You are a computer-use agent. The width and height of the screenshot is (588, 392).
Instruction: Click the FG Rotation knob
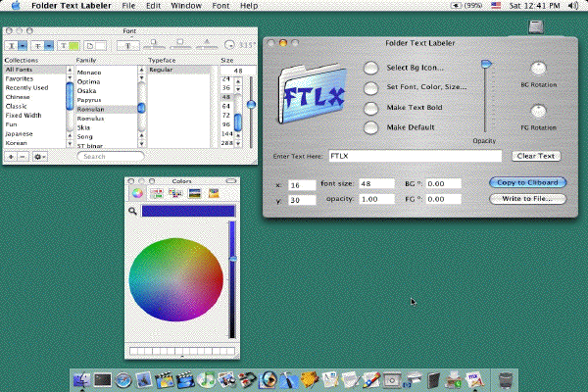pyautogui.click(x=538, y=112)
